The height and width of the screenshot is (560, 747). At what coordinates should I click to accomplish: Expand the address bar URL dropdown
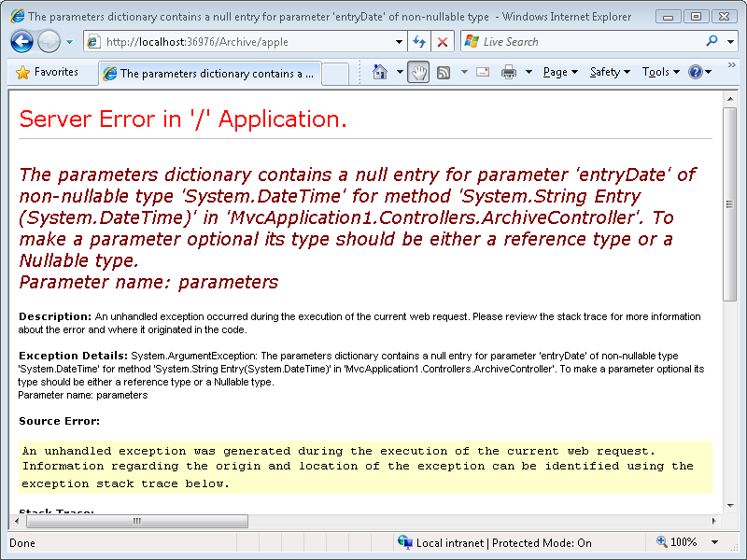click(x=400, y=42)
